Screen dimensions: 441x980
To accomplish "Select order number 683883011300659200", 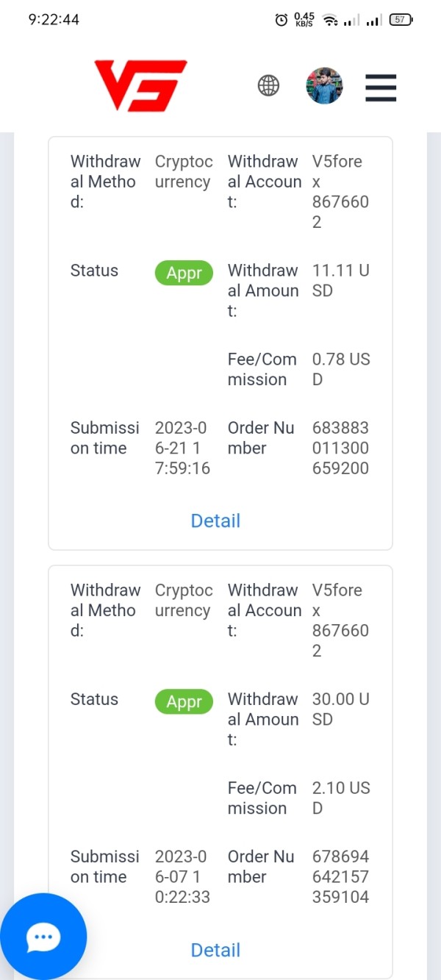I will pos(340,448).
